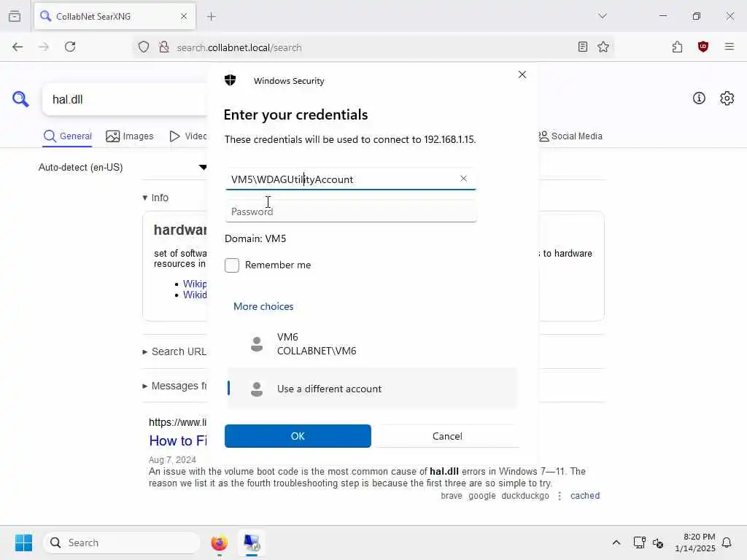The image size is (747, 560).
Task: Click the muted volume tray icon
Action: pyautogui.click(x=658, y=542)
